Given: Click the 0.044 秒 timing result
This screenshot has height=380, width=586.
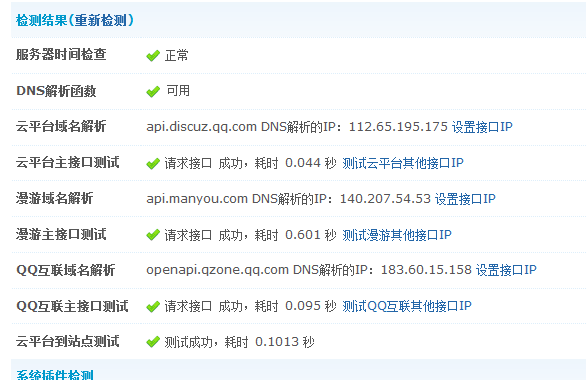Looking at the screenshot, I should (x=311, y=163).
